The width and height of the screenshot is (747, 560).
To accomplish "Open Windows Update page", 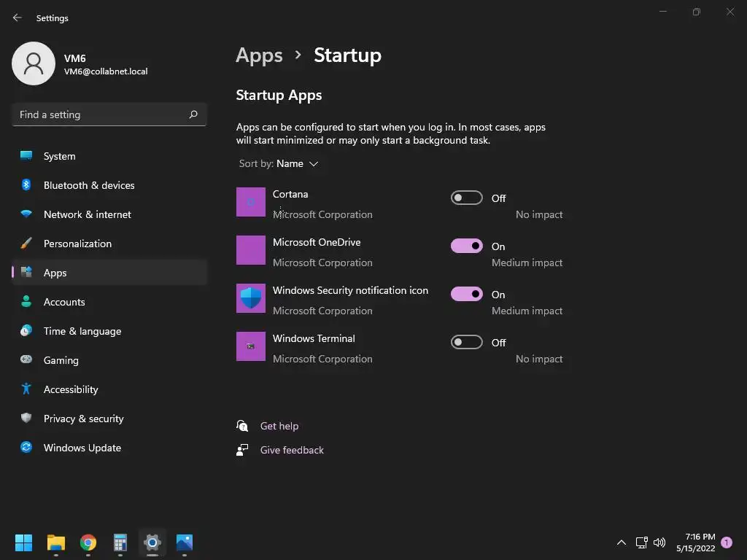I will [x=109, y=447].
